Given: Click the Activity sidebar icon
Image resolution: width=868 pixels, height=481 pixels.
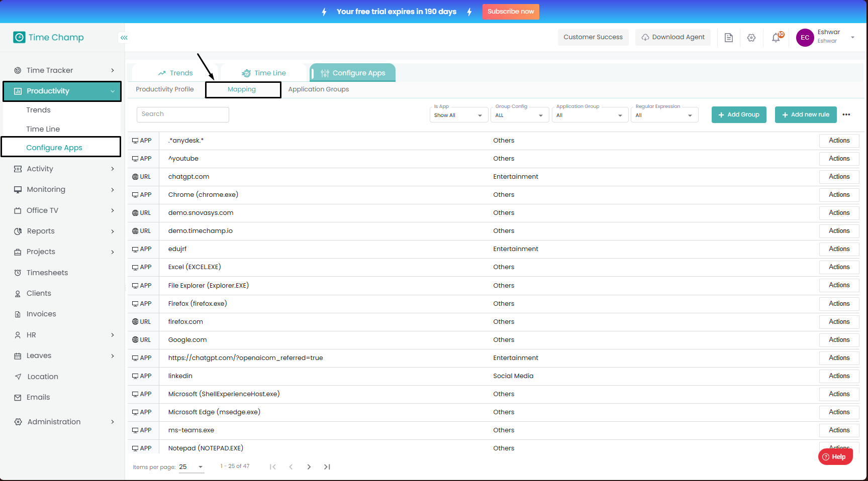Looking at the screenshot, I should [18, 169].
